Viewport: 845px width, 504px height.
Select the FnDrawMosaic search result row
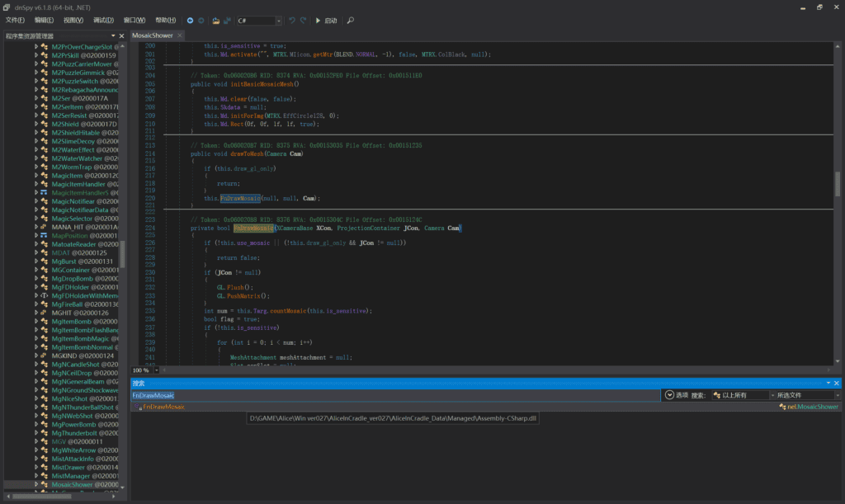point(485,407)
